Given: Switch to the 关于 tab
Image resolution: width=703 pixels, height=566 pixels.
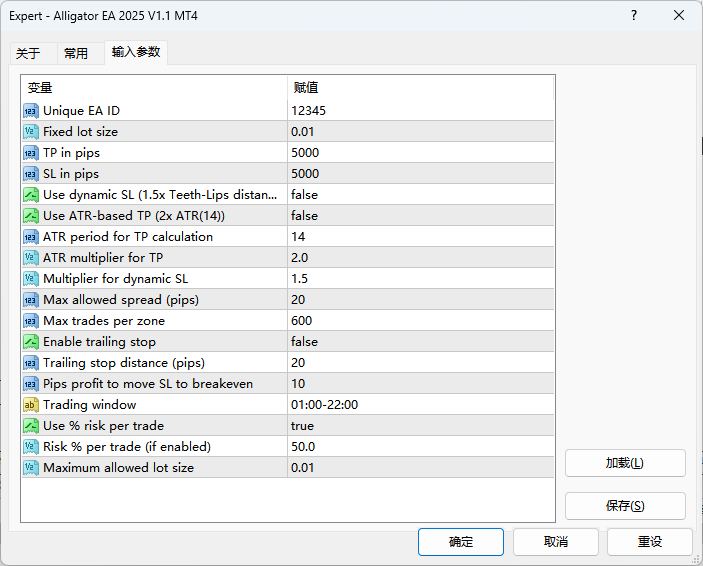Looking at the screenshot, I should pyautogui.click(x=28, y=54).
